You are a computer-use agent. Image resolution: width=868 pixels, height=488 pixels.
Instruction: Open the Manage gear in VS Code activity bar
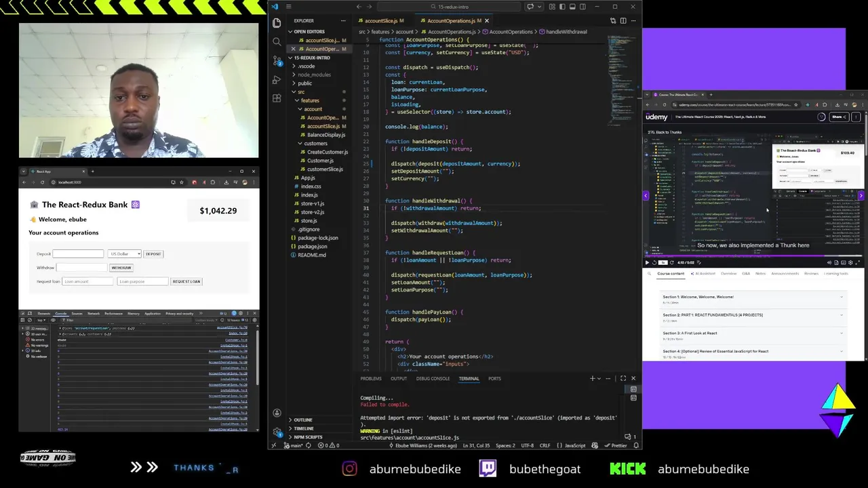click(277, 431)
